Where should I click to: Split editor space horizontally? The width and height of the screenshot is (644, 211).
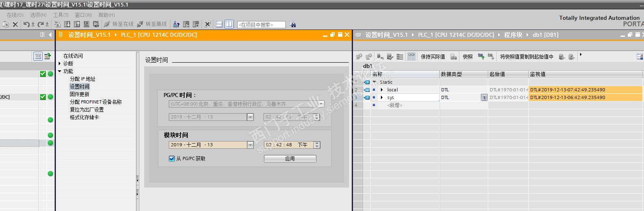219,24
